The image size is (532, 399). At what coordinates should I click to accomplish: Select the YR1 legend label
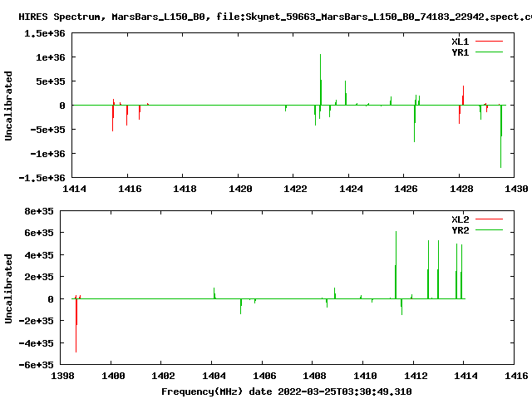click(460, 52)
